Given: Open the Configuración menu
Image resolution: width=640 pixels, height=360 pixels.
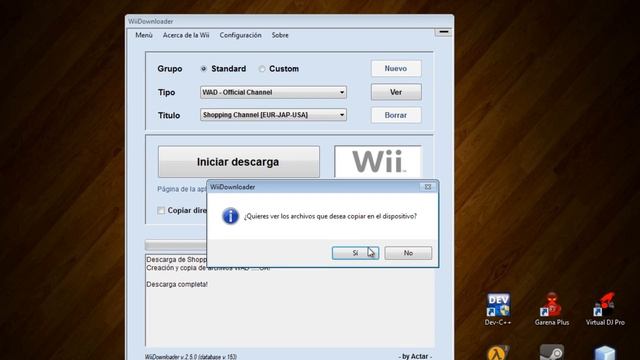Looking at the screenshot, I should 240,36.
